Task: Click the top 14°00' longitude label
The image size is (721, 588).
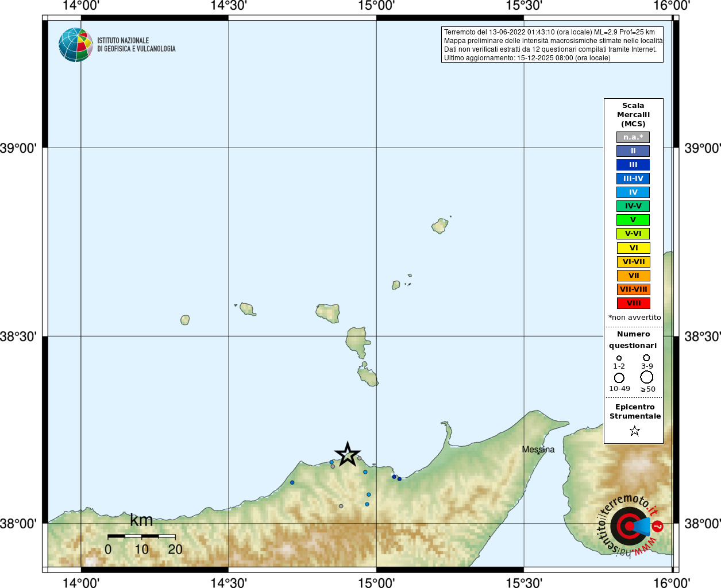Action: [x=81, y=6]
